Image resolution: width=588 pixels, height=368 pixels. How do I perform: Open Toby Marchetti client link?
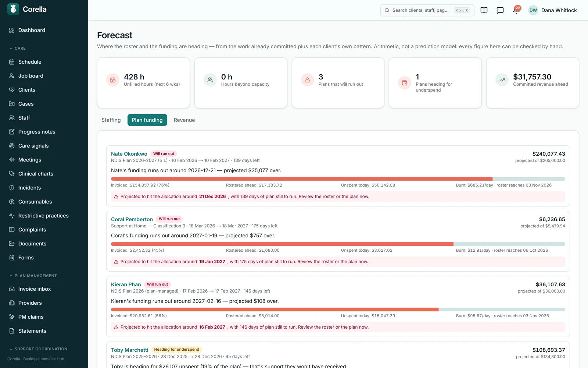pos(130,350)
